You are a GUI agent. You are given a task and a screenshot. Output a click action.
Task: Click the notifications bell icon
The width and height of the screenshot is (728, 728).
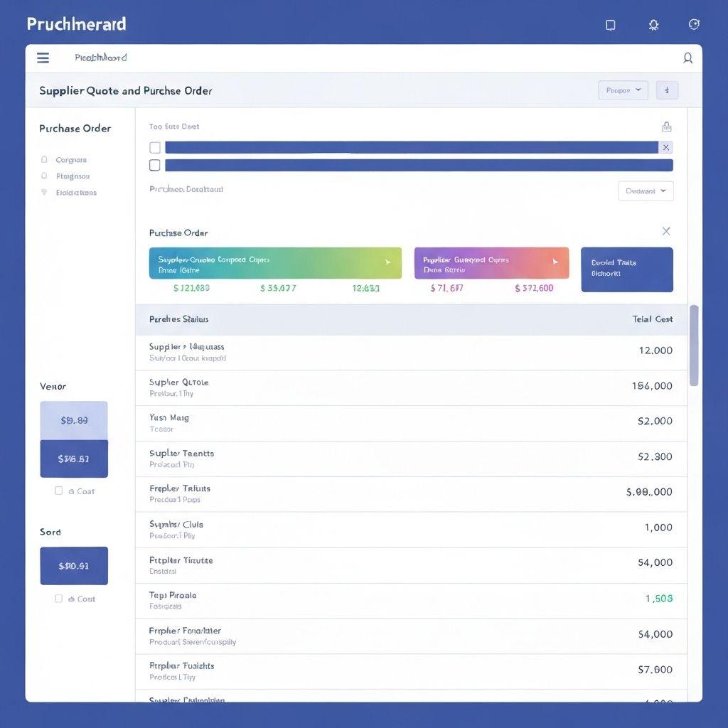tap(653, 23)
